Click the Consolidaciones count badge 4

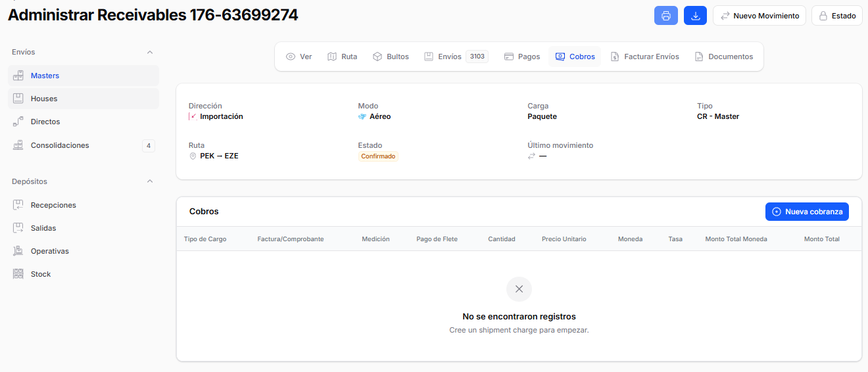coord(149,146)
